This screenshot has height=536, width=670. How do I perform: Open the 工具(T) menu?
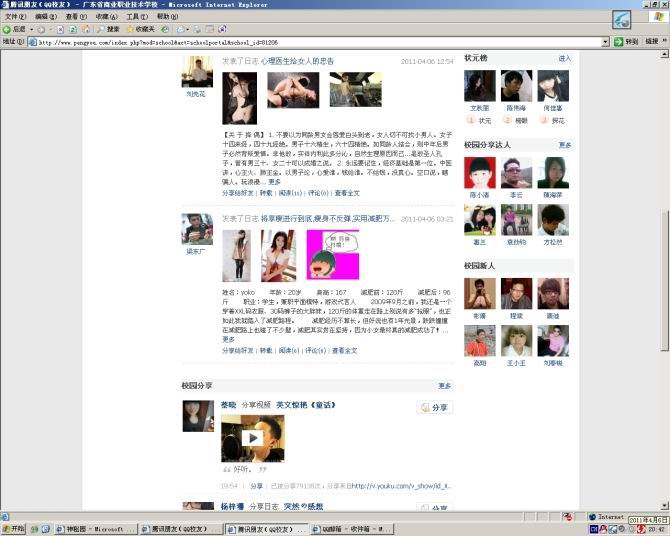137,17
